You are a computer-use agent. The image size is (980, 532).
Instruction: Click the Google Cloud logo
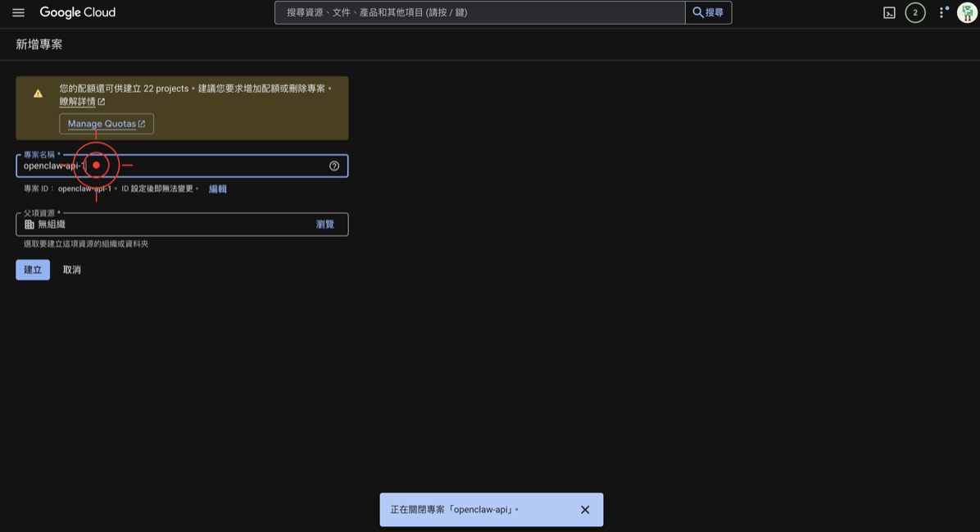point(78,12)
